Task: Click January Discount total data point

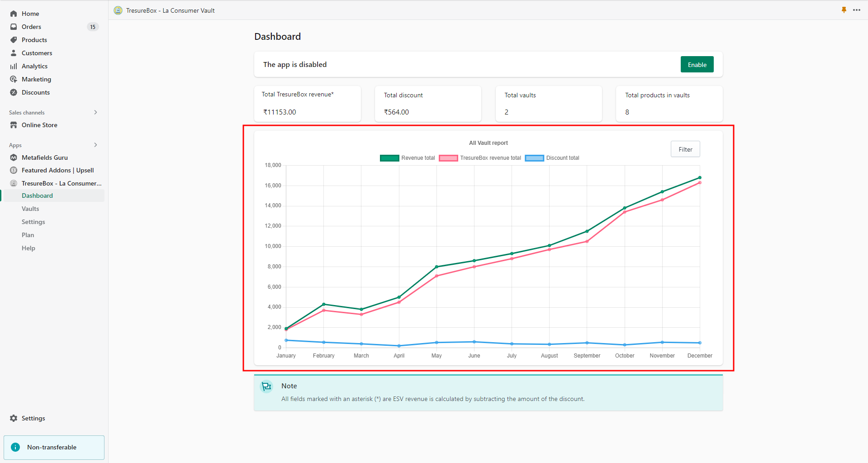Action: 286,340
